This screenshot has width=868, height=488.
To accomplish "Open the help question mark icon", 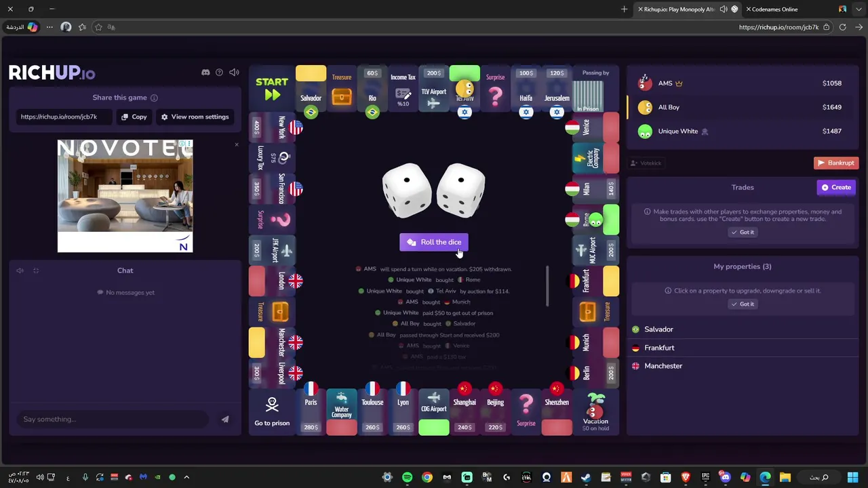I will [x=219, y=73].
